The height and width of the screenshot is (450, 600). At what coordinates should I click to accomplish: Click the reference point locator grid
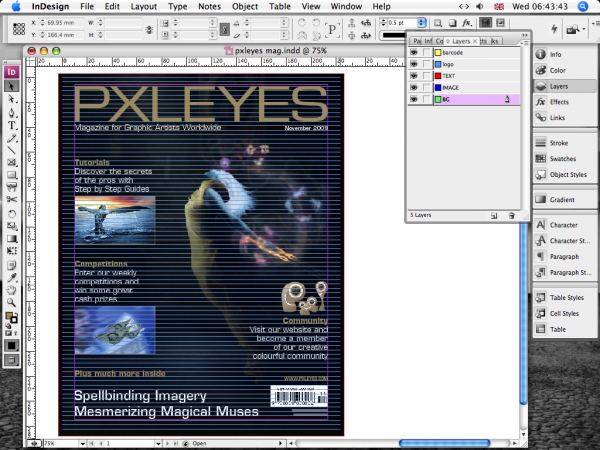coord(19,29)
